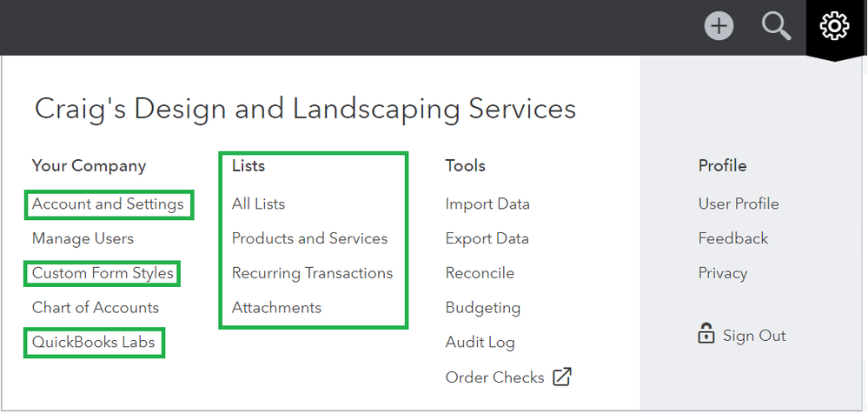Click the Your Company heading

[x=89, y=166]
